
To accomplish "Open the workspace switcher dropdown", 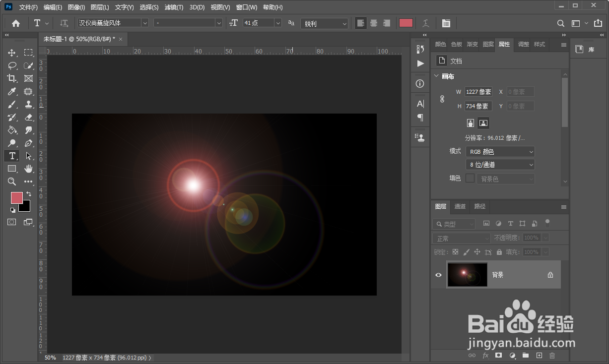I will [x=579, y=23].
